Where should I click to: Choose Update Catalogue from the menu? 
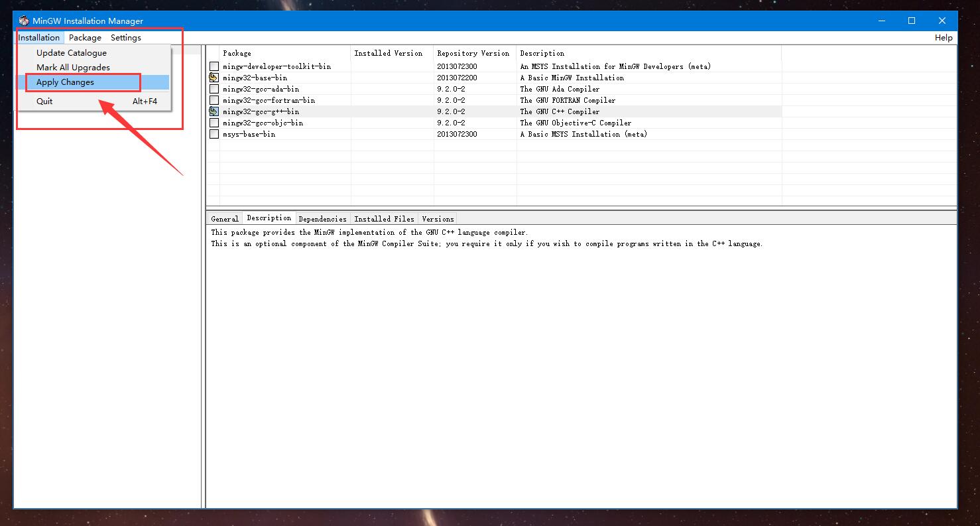pos(93,53)
